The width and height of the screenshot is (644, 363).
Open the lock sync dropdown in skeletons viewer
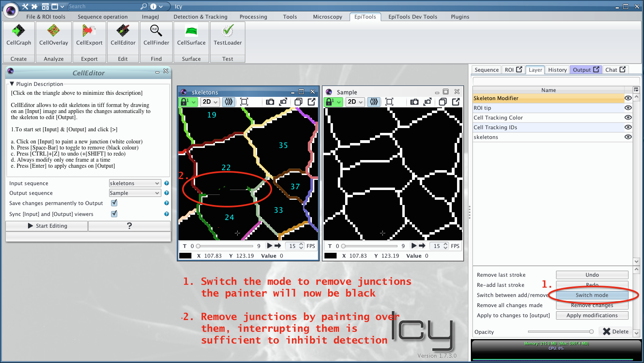click(x=188, y=102)
